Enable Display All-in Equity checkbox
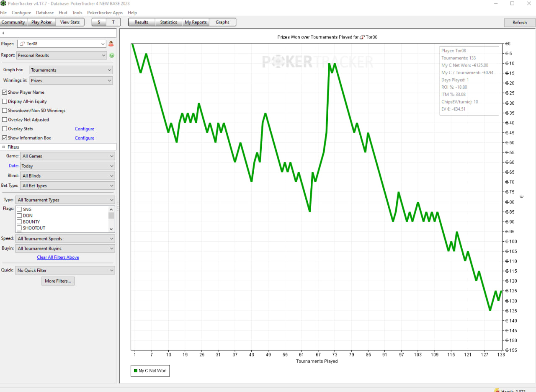 (x=5, y=101)
